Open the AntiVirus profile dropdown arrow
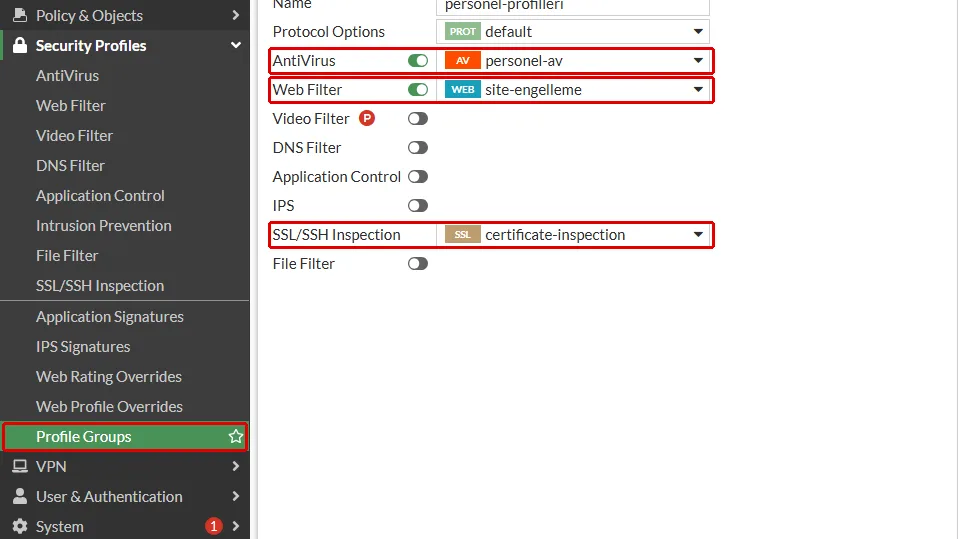The height and width of the screenshot is (539, 958). point(698,60)
